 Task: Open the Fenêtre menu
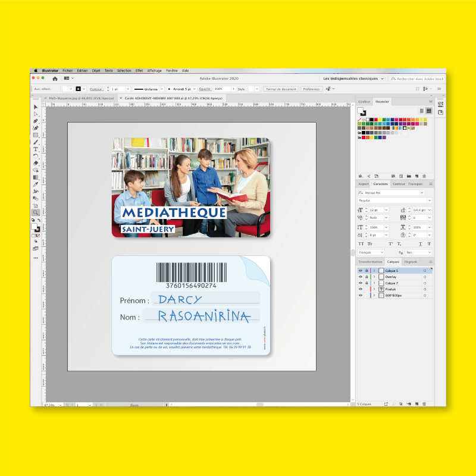click(171, 70)
